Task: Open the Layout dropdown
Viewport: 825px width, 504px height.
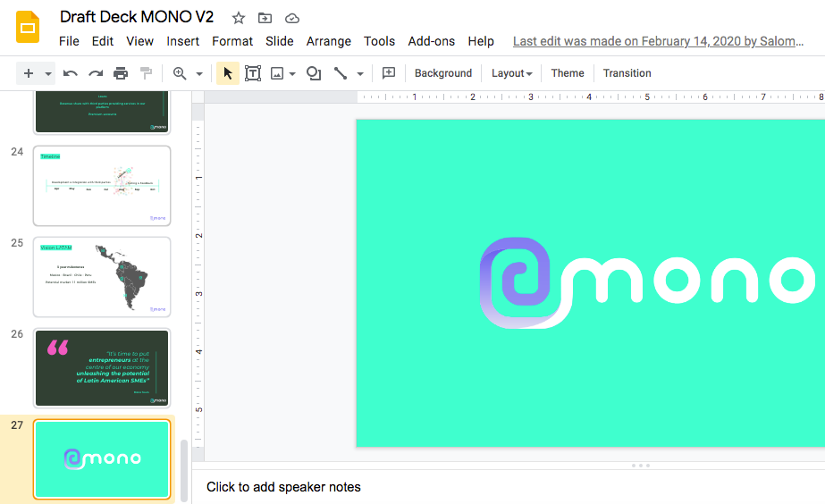Action: (511, 73)
